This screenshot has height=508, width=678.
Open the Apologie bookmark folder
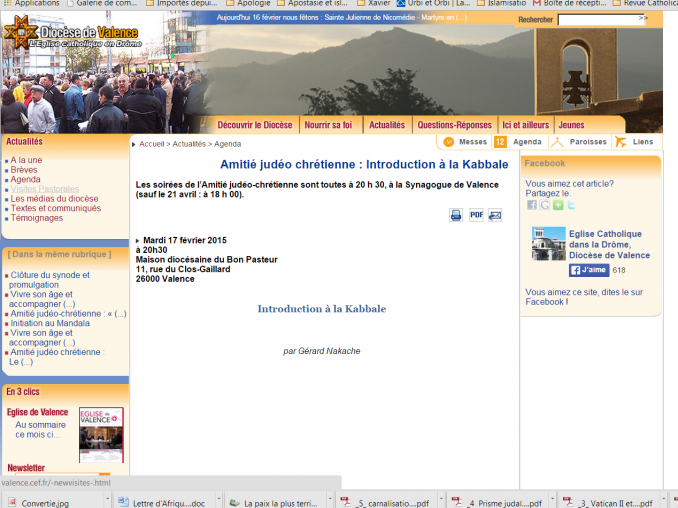tap(249, 3)
